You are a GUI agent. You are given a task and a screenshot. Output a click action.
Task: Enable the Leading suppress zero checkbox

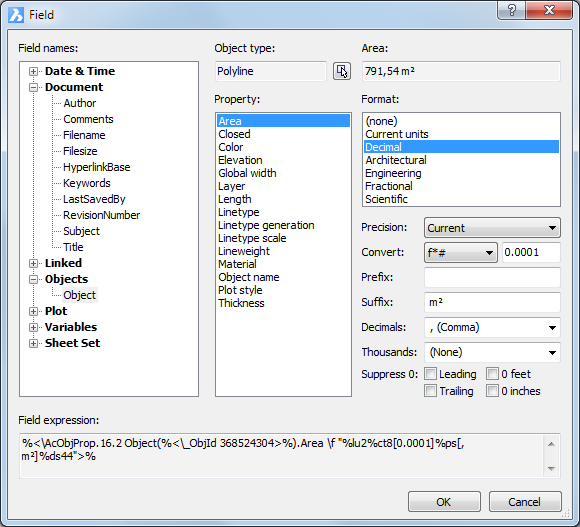[x=430, y=374]
